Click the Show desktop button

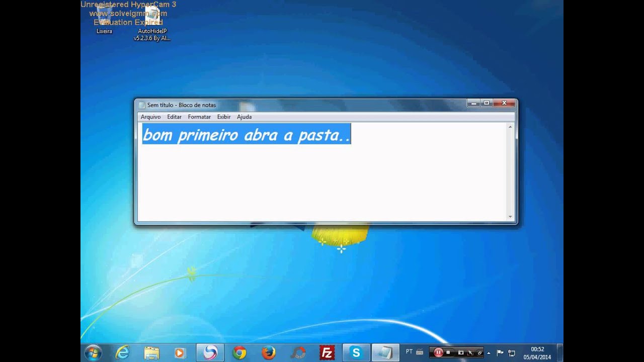(x=560, y=353)
